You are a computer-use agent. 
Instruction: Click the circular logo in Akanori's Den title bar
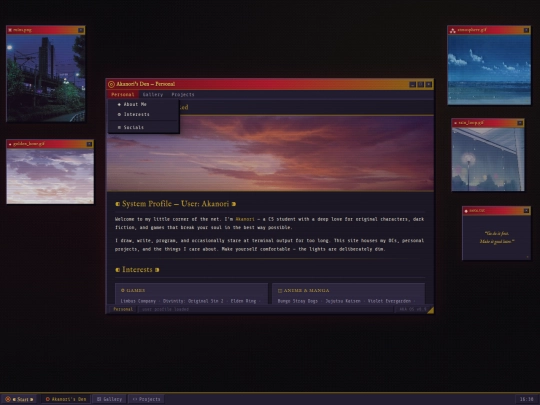111,84
